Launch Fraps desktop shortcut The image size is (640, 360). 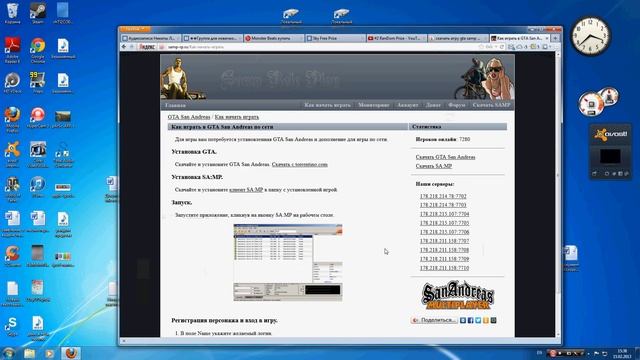click(x=38, y=83)
